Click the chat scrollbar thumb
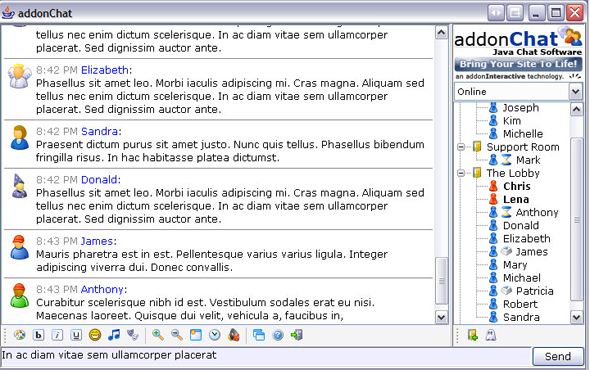590x370 pixels. point(441,281)
